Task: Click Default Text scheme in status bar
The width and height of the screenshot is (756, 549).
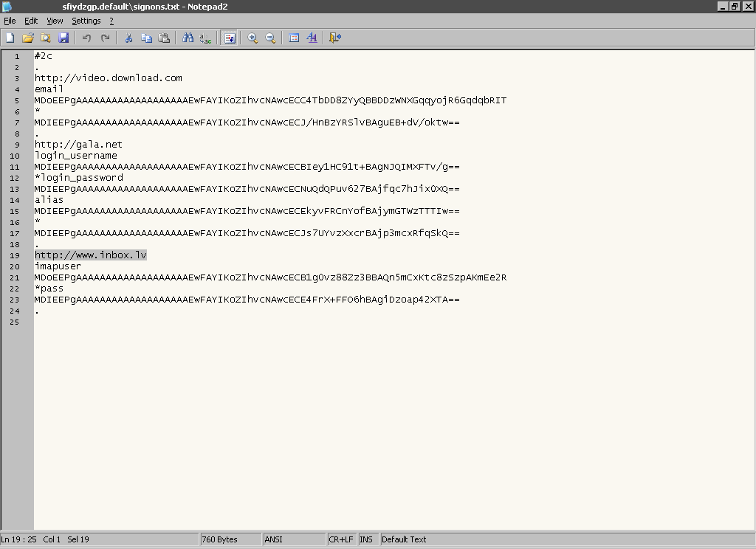Action: click(404, 539)
